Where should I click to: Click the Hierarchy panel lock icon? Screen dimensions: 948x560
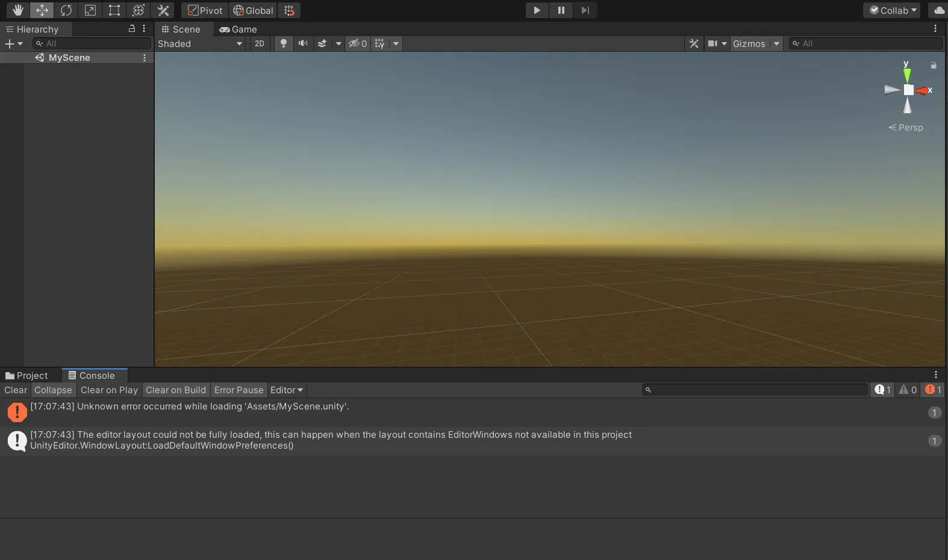(x=132, y=29)
